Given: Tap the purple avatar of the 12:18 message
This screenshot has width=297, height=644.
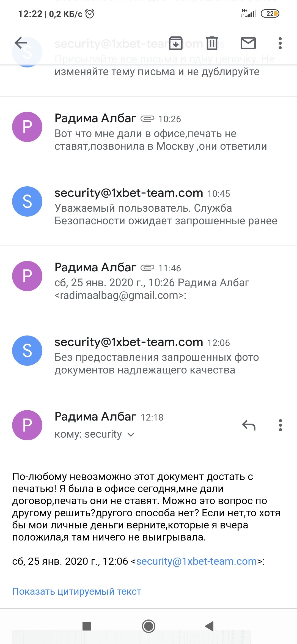Looking at the screenshot, I should coord(27,425).
